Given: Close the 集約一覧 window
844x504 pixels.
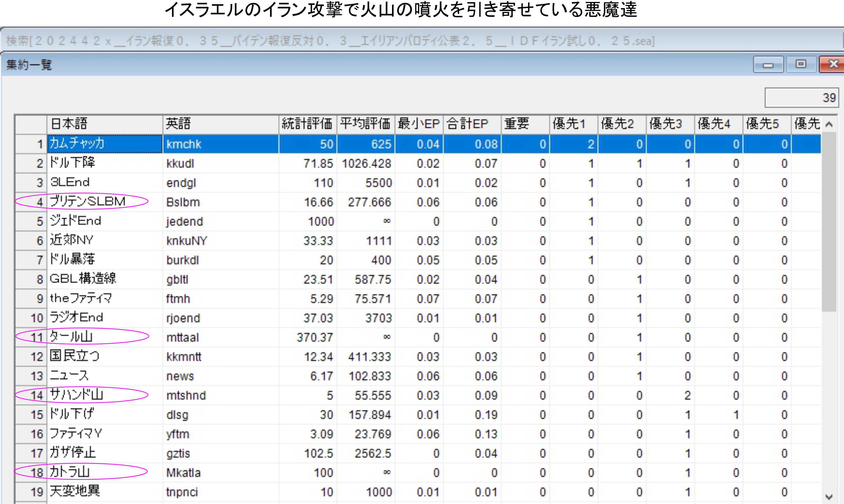Looking at the screenshot, I should point(832,65).
